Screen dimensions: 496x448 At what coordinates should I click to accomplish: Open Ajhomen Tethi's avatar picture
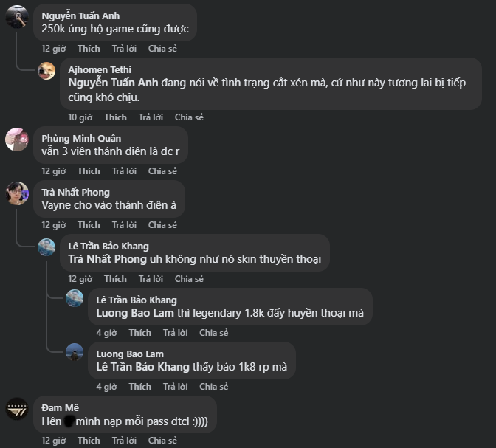coord(46,71)
